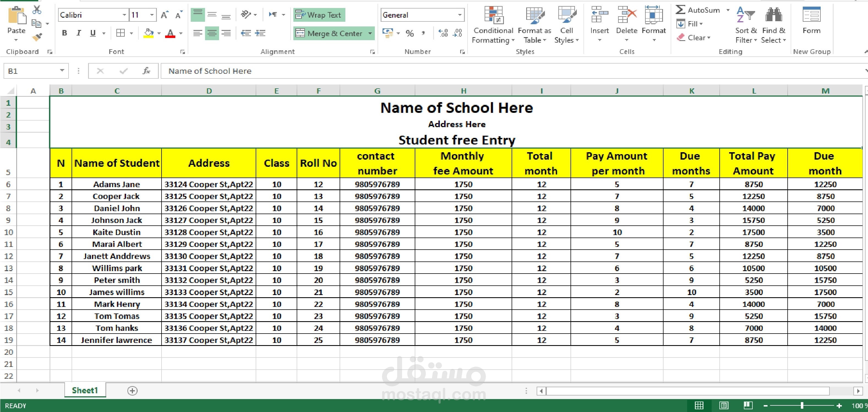Open the Number dialog launcher

click(462, 52)
